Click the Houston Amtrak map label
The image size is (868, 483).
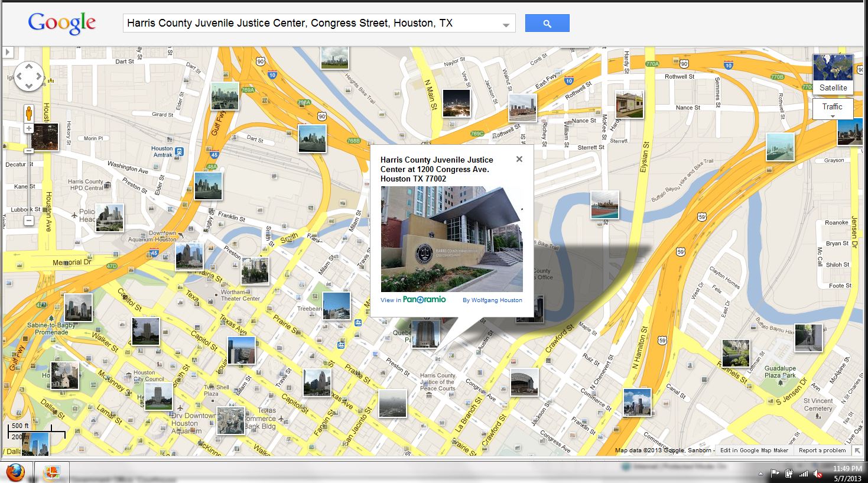[162, 152]
